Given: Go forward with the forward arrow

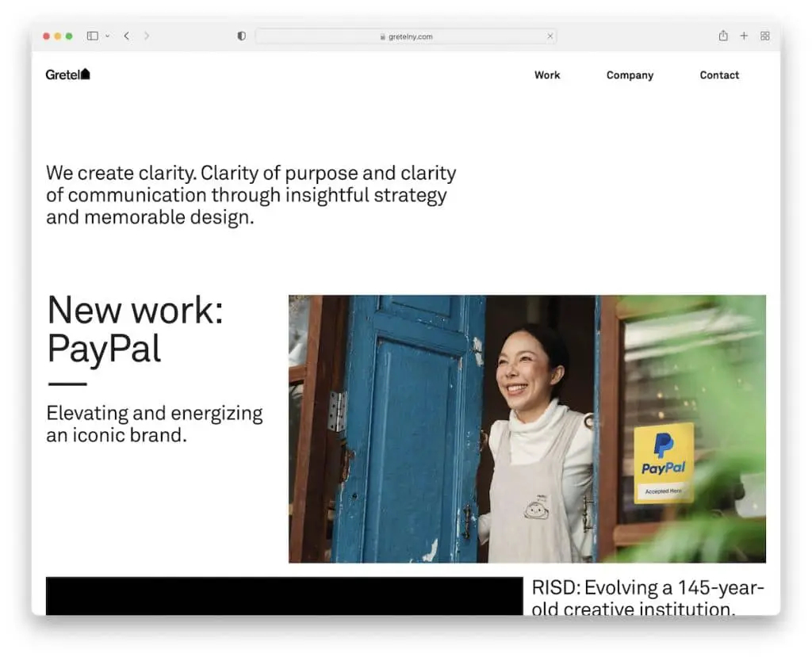Looking at the screenshot, I should point(147,36).
